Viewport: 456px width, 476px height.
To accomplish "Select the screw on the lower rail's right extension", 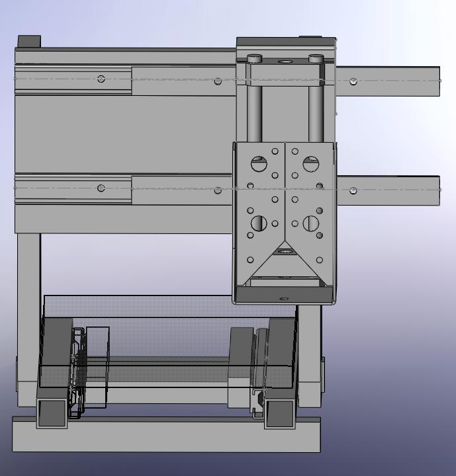I will (353, 190).
